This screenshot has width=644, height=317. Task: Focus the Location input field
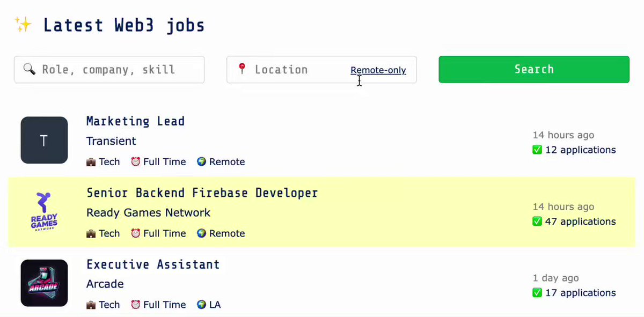click(x=321, y=70)
